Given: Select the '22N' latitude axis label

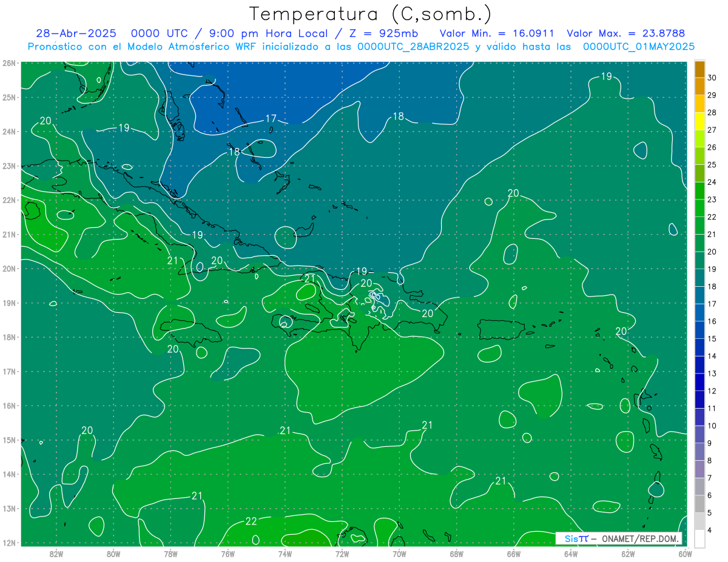Looking at the screenshot, I should (x=9, y=200).
